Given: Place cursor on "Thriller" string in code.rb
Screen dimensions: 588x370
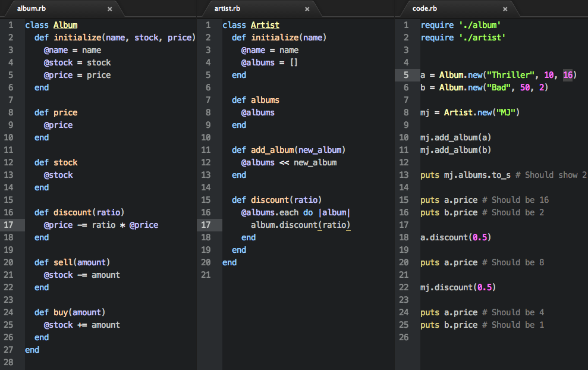Looking at the screenshot, I should tap(511, 75).
